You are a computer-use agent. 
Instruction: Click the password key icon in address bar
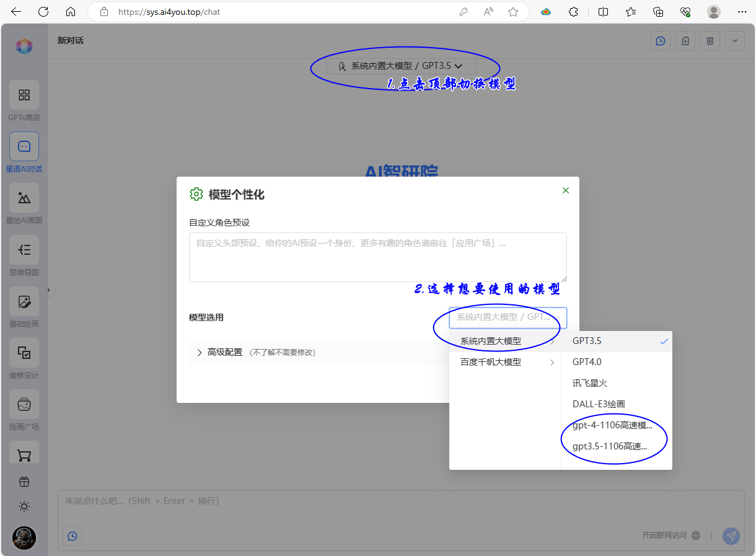pyautogui.click(x=464, y=12)
